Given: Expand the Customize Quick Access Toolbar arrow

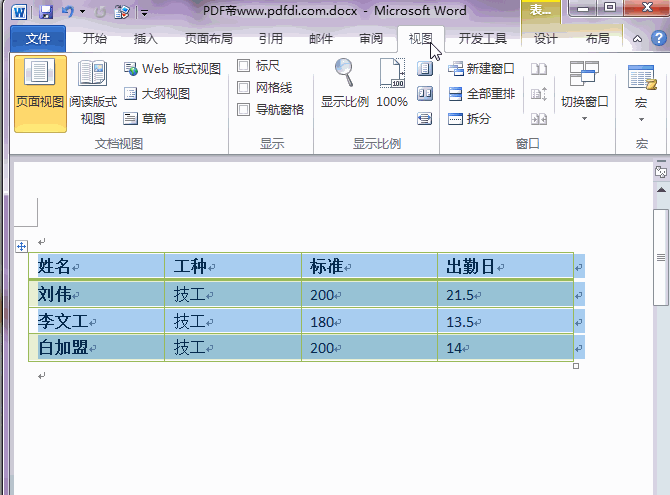Looking at the screenshot, I should [144, 13].
